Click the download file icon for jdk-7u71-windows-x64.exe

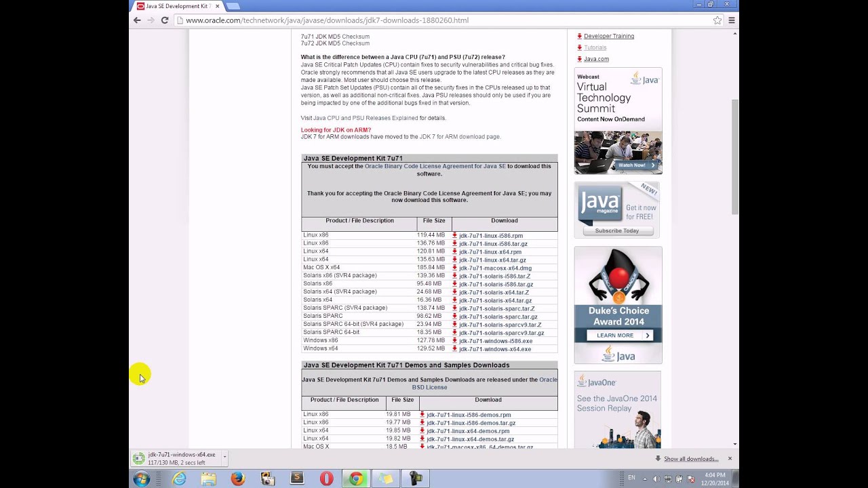(x=139, y=458)
